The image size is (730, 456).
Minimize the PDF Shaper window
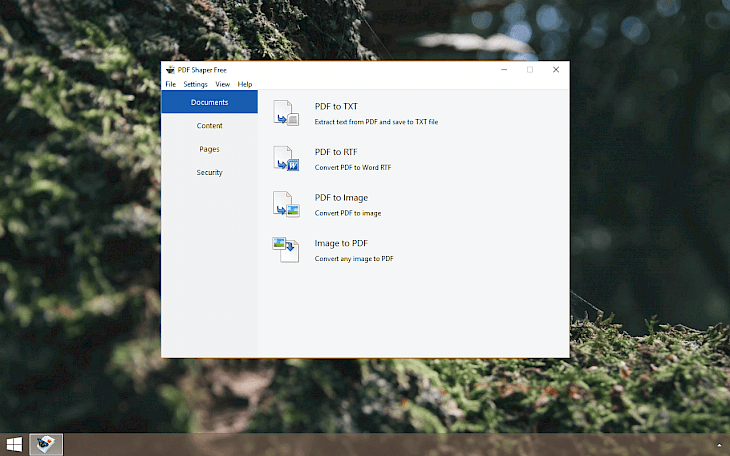(x=504, y=70)
